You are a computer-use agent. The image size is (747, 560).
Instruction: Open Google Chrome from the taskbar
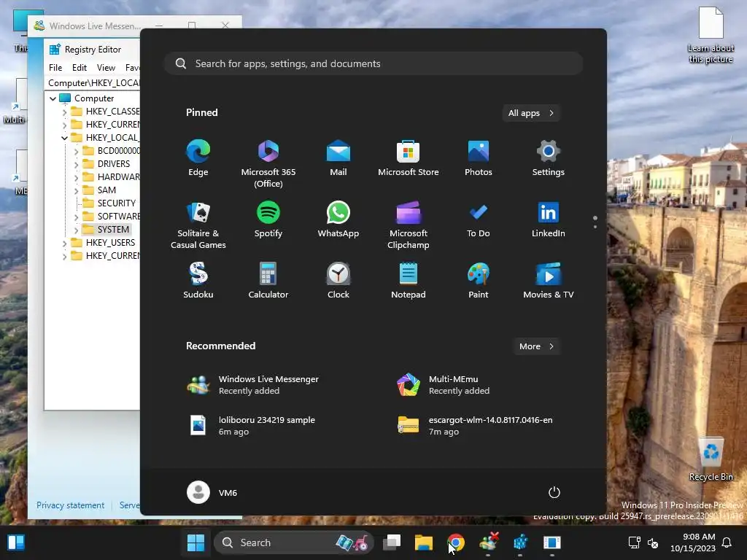(456, 542)
